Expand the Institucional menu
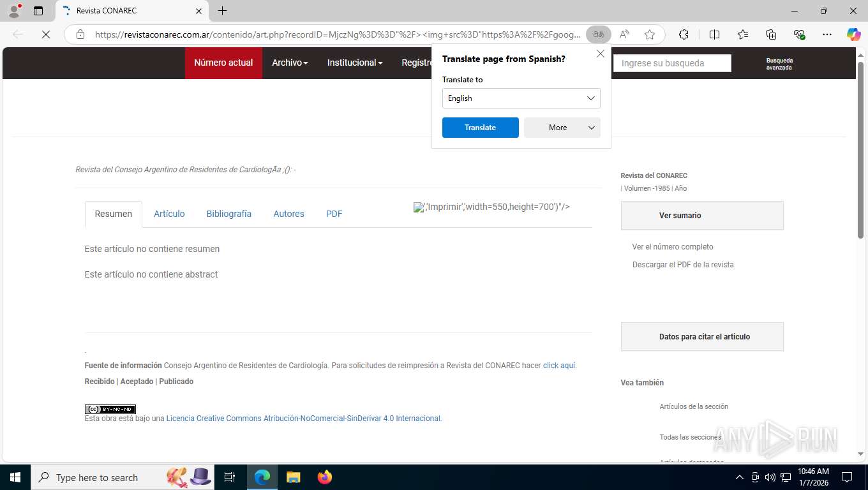 [355, 63]
